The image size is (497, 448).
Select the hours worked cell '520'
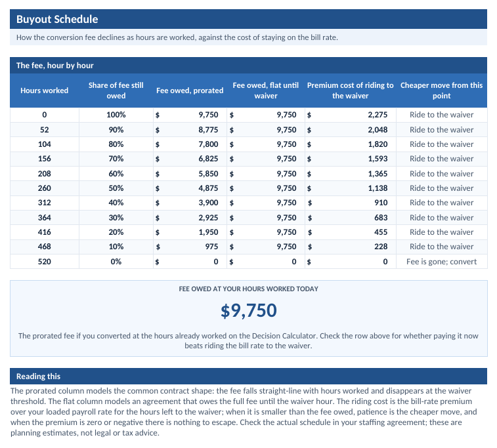click(x=45, y=262)
